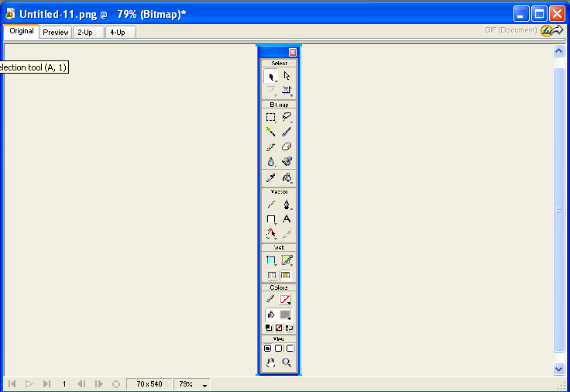Pick the Hand tool
Viewport: 570px width, 392px height.
pyautogui.click(x=270, y=362)
